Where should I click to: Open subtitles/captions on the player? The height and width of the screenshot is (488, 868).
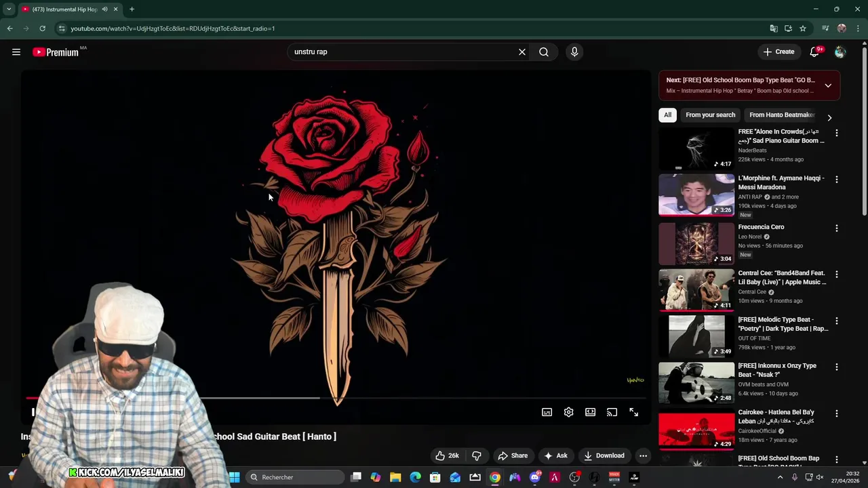[547, 412]
